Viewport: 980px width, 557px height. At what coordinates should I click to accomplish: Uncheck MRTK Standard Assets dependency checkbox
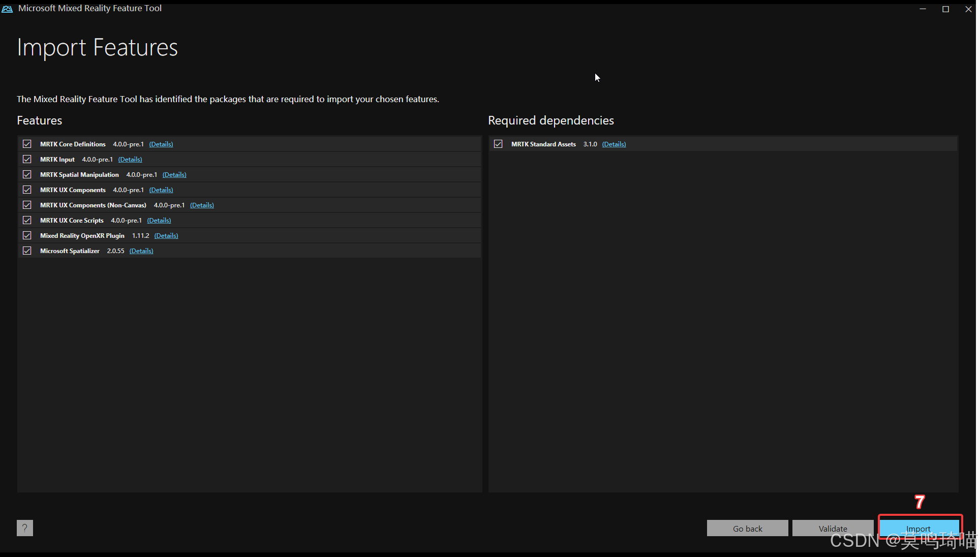coord(498,144)
